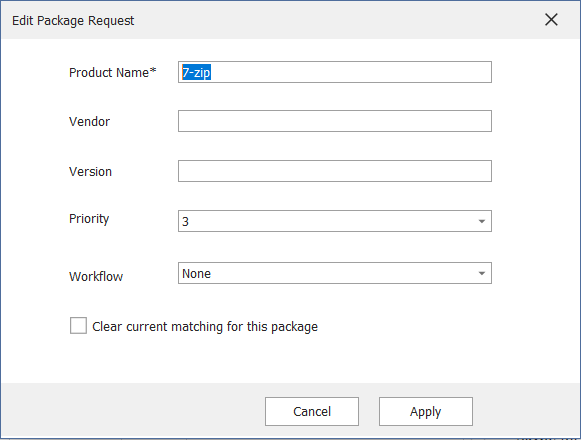Viewport: 581px width, 440px height.
Task: Click the 'Clear current matching for this package' label
Action: 205,327
